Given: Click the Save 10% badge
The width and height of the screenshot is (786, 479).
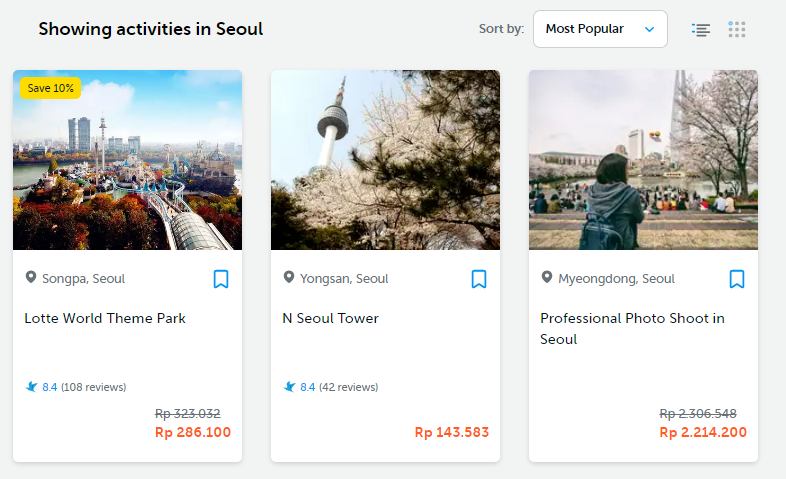Looking at the screenshot, I should point(50,88).
